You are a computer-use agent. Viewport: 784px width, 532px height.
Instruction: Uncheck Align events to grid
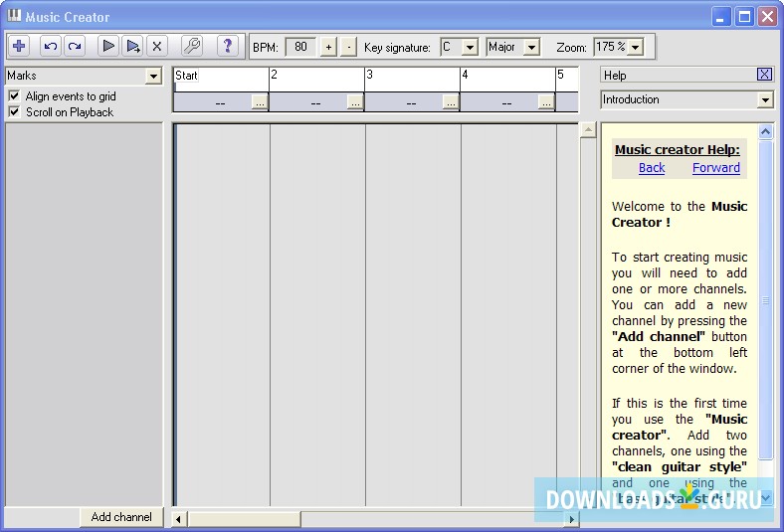[x=14, y=95]
